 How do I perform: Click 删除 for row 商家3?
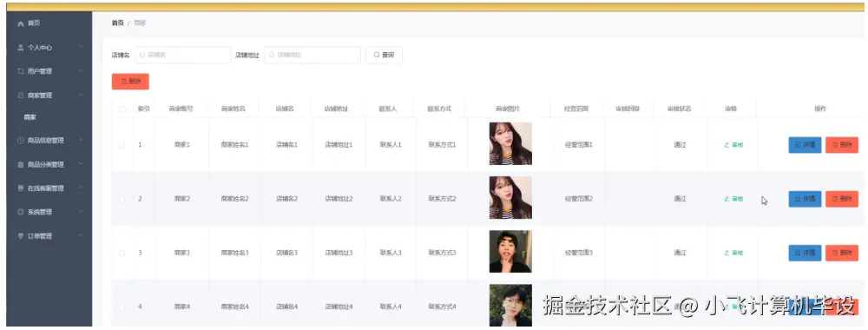pyautogui.click(x=841, y=253)
